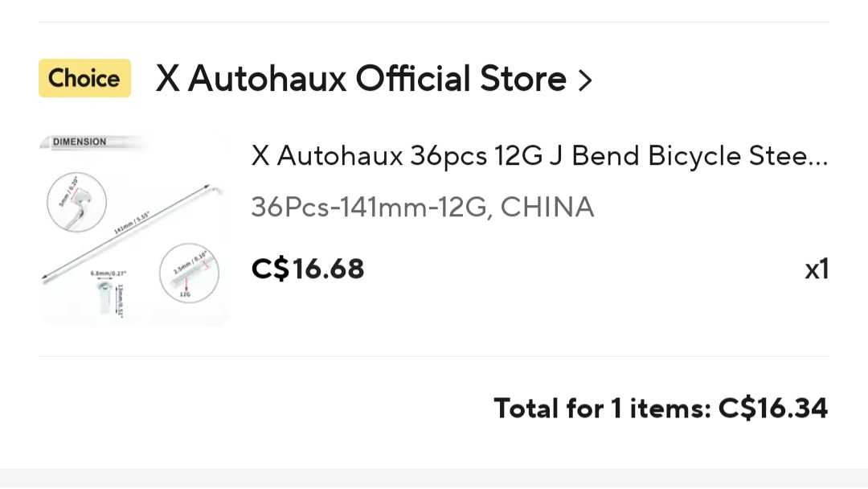Click the x1 quantity indicator

(x=817, y=269)
